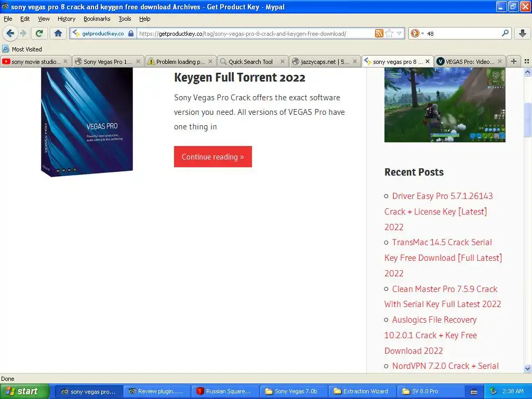Open URL history dropdown arrow
This screenshot has width=532, height=399.
tap(400, 33)
